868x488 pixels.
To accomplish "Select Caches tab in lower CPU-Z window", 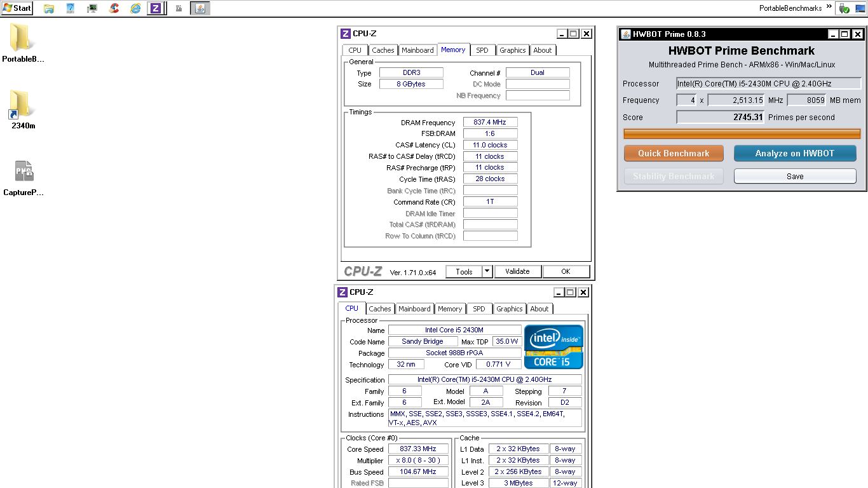I will tap(380, 309).
